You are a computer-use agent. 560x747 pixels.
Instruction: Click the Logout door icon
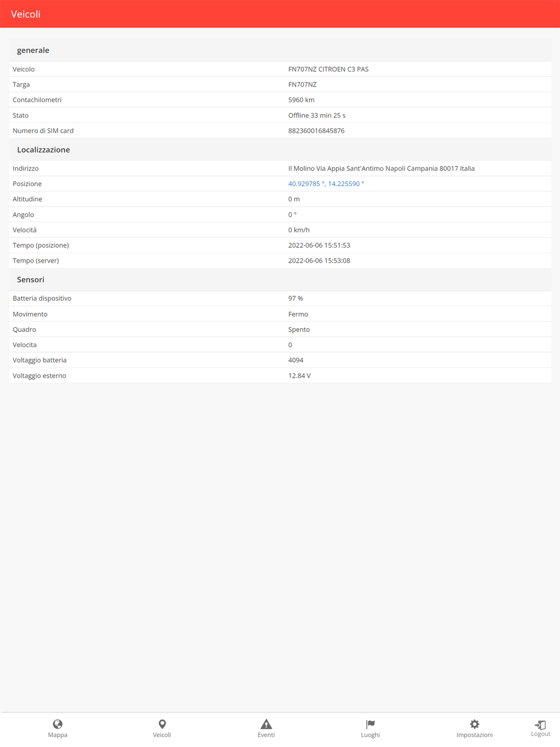tap(540, 725)
